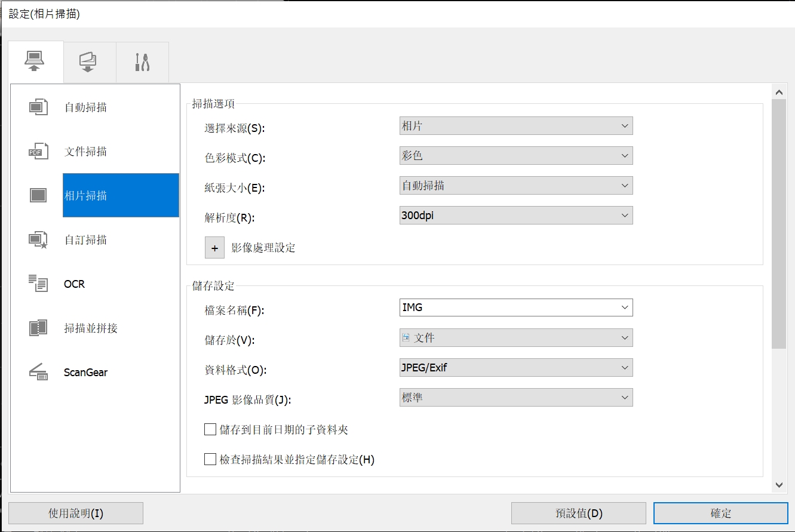
Task: Enable 儲存到目前日期的子資料夾 checkbox
Action: 210,429
